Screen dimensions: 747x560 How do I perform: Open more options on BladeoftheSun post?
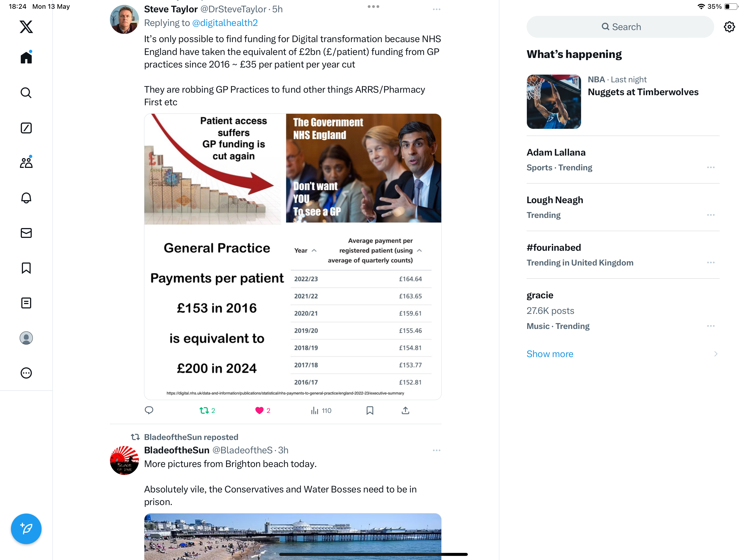tap(436, 450)
